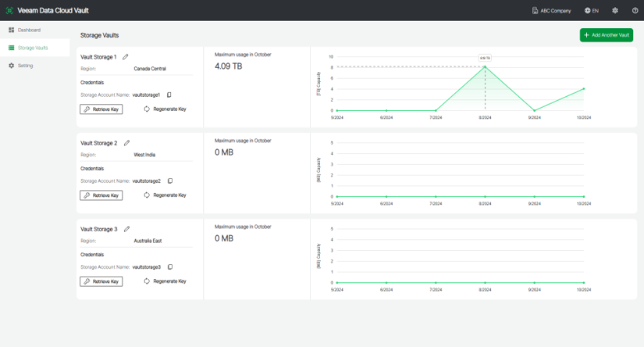Image resolution: width=644 pixels, height=347 pixels.
Task: Go to Dashboard in sidebar
Action: 29,30
